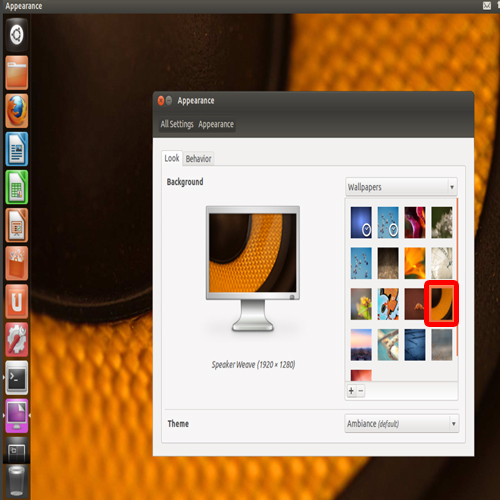500x500 pixels.
Task: Click the wallpaper list vertical scrollbar
Action: point(457,277)
